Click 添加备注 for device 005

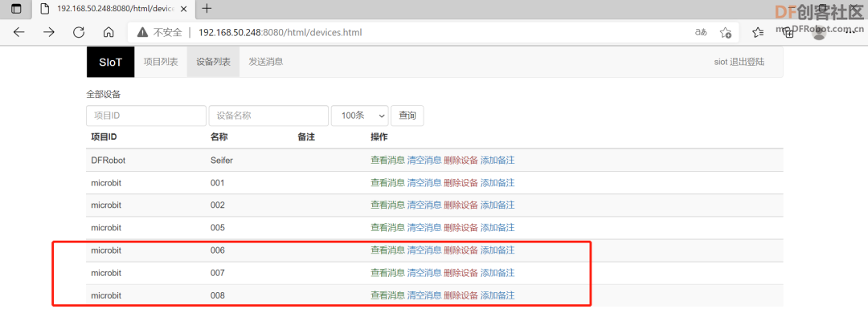(497, 228)
